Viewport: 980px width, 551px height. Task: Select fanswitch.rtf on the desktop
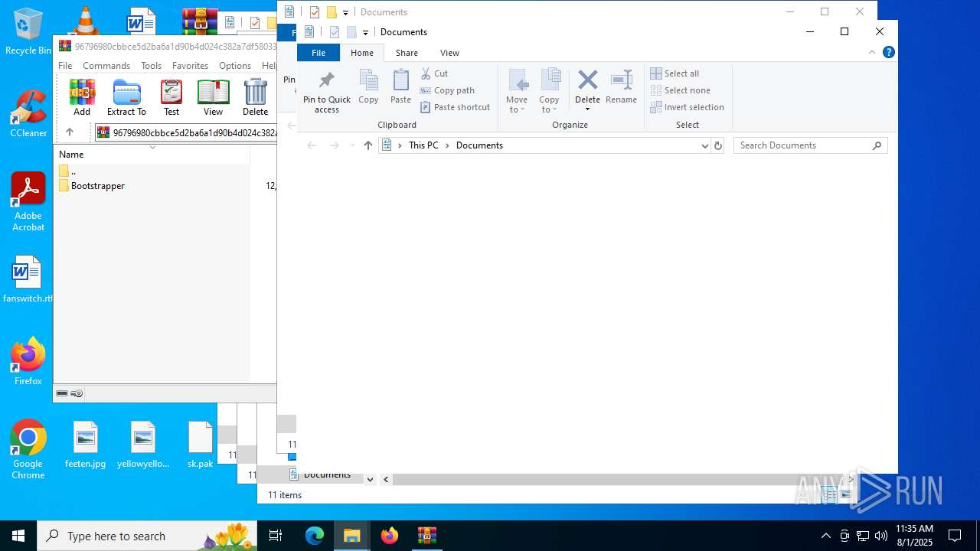pyautogui.click(x=28, y=279)
